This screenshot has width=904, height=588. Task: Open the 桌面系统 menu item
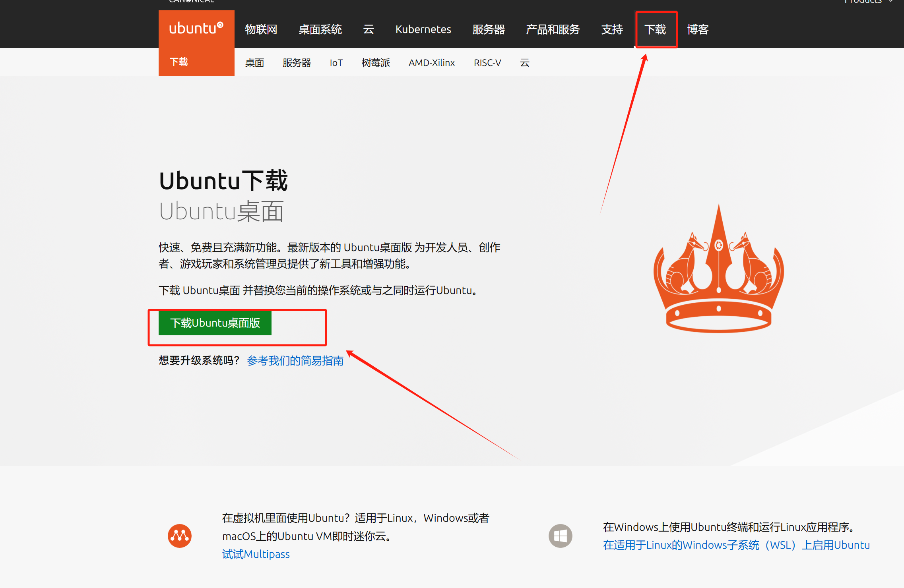pos(320,29)
